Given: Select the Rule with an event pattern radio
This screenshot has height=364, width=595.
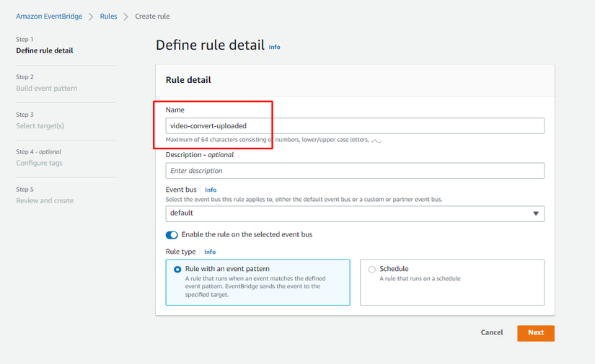Looking at the screenshot, I should (177, 270).
